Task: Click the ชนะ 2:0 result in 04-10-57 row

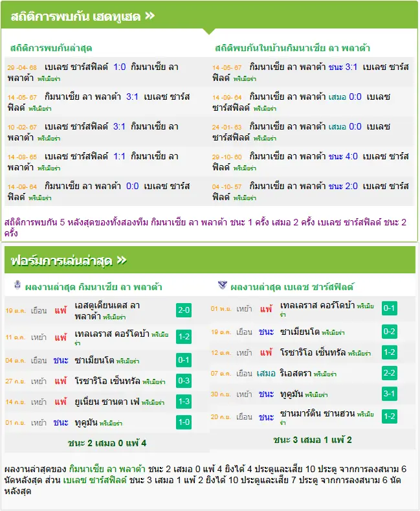Action: pyautogui.click(x=343, y=186)
